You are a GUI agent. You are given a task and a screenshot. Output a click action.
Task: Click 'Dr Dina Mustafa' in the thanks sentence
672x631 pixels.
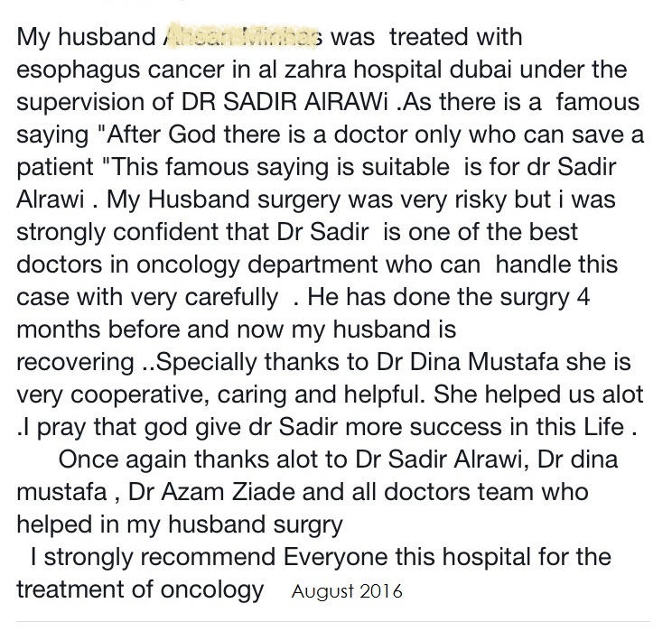pos(468,362)
